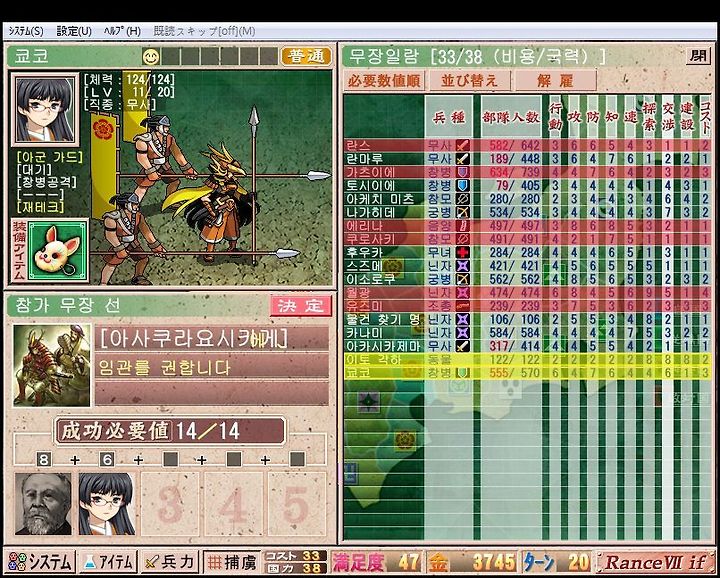Screen dimensions: 720x578
Task: Click the rabbit mask equipment item icon
Action: (57, 251)
